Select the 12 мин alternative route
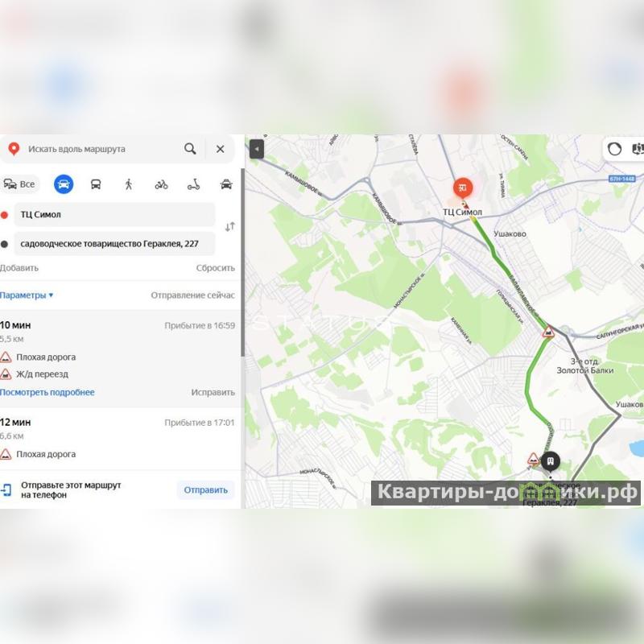The image size is (644, 644). (x=119, y=438)
